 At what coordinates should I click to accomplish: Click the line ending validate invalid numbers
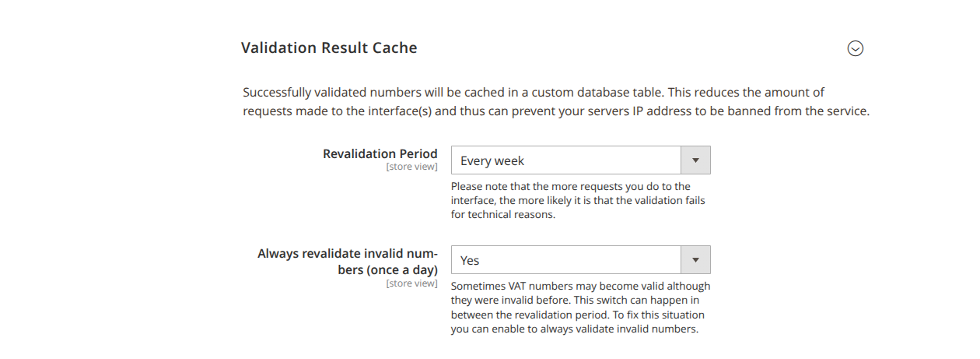point(575,329)
